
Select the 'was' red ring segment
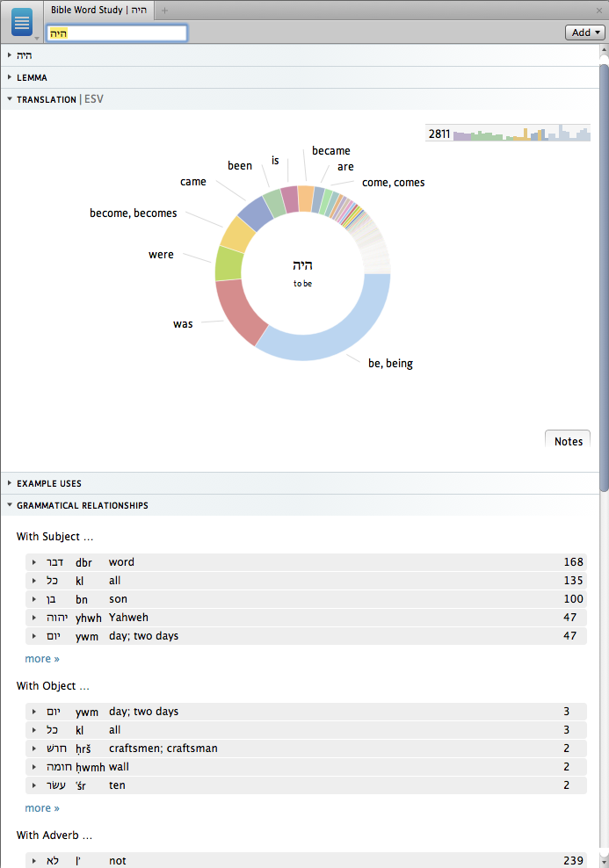coord(237,311)
